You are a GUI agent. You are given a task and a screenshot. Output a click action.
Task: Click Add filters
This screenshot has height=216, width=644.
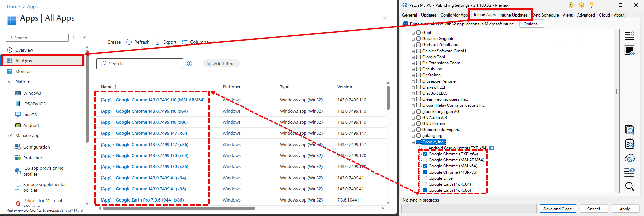[221, 63]
